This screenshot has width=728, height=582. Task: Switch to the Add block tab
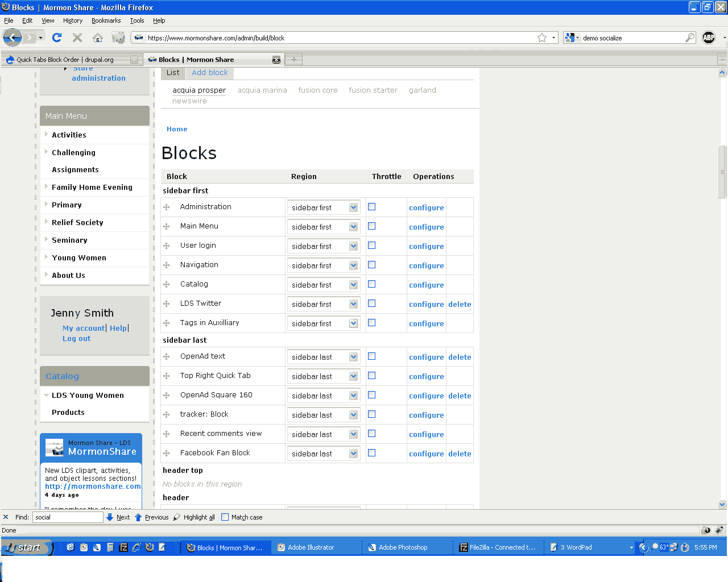coord(209,72)
